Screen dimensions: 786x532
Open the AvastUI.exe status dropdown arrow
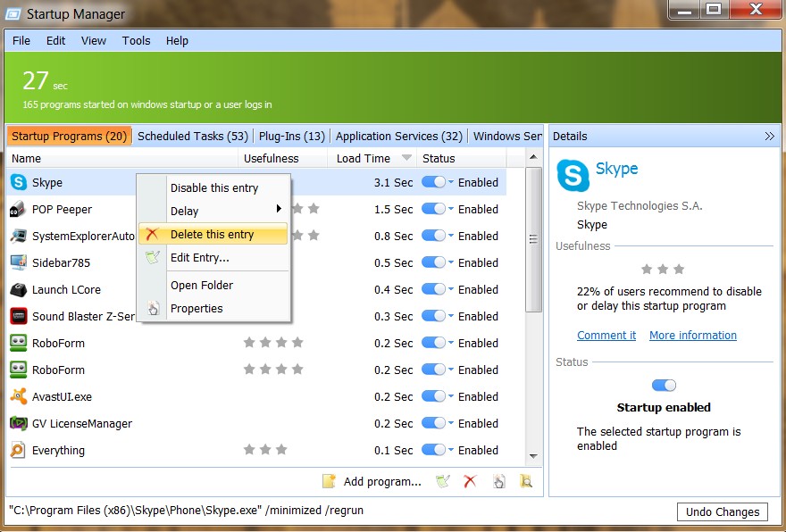point(451,396)
